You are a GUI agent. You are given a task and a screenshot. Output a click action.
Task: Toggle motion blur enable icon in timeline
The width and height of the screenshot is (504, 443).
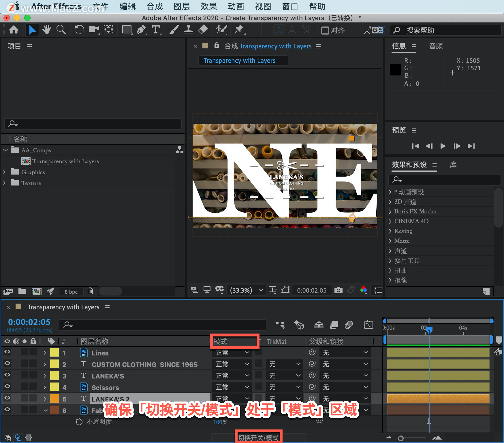click(x=349, y=325)
